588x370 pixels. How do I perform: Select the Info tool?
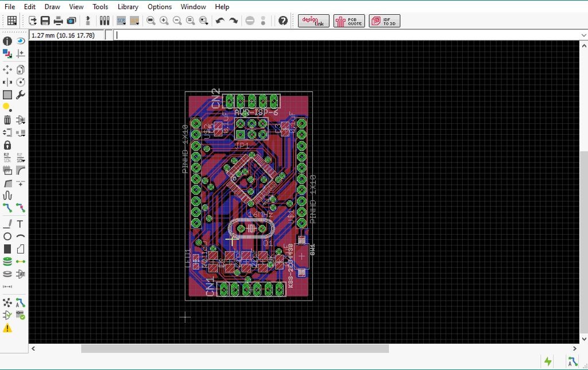(x=7, y=41)
